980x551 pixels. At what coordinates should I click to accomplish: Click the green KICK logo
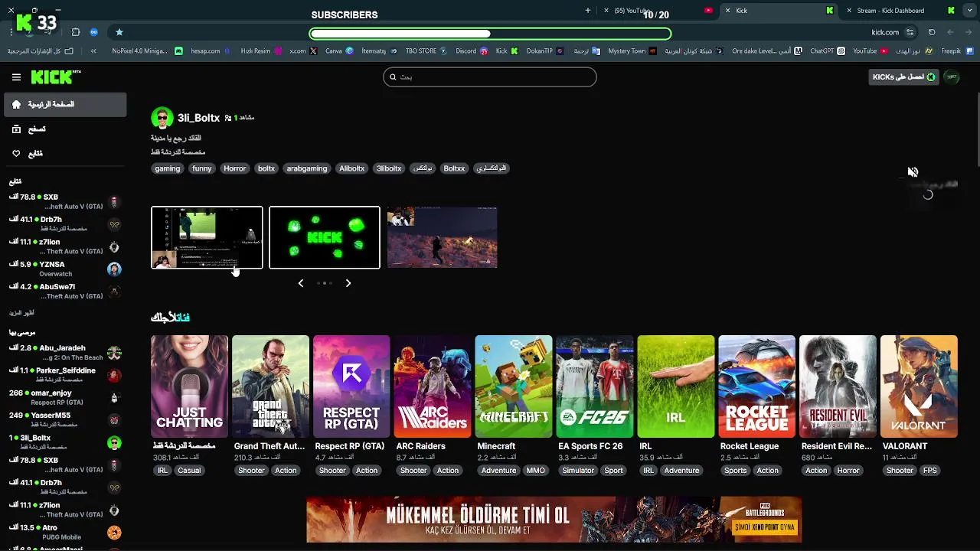[56, 77]
